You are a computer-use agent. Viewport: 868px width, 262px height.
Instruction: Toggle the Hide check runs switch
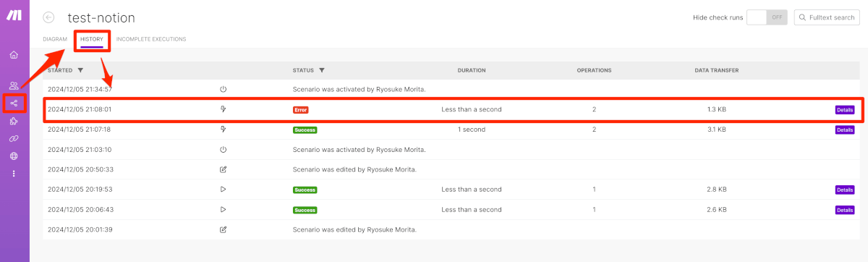[767, 17]
